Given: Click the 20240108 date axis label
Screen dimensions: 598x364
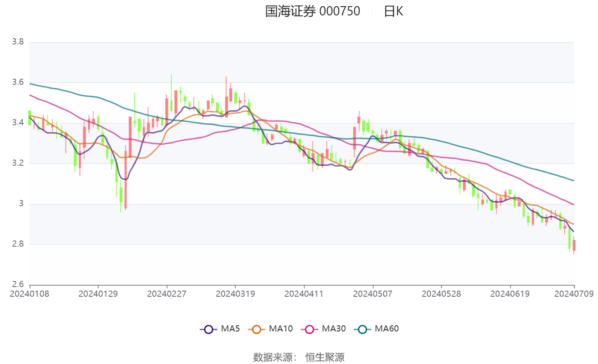Looking at the screenshot, I should pyautogui.click(x=29, y=294).
